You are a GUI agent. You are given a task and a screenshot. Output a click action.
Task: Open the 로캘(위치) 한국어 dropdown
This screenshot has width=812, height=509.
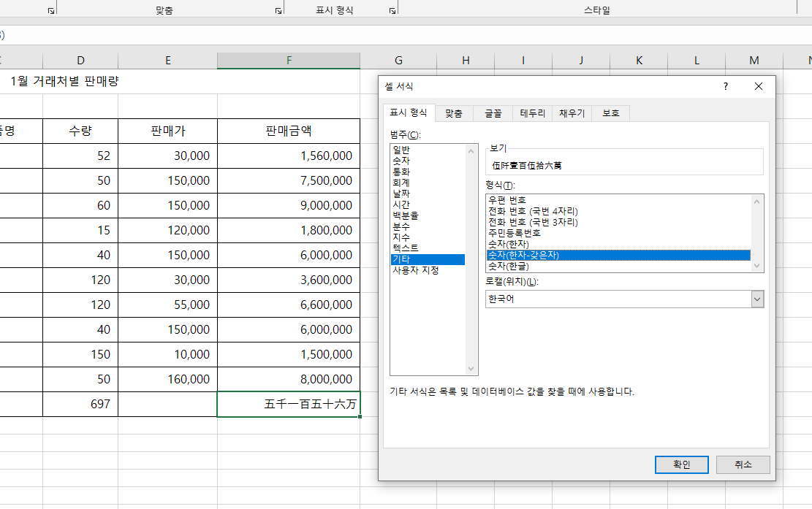[757, 299]
